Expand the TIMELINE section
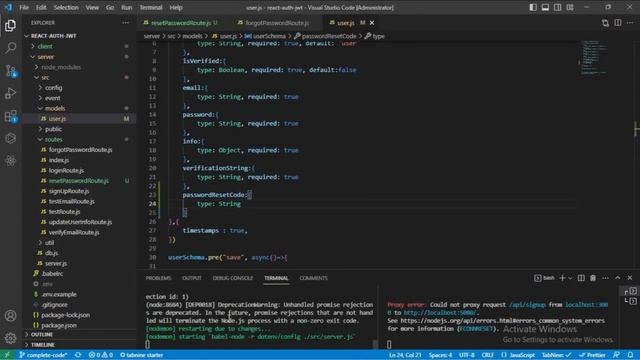Image resolution: width=640 pixels, height=360 pixels. click(80, 345)
